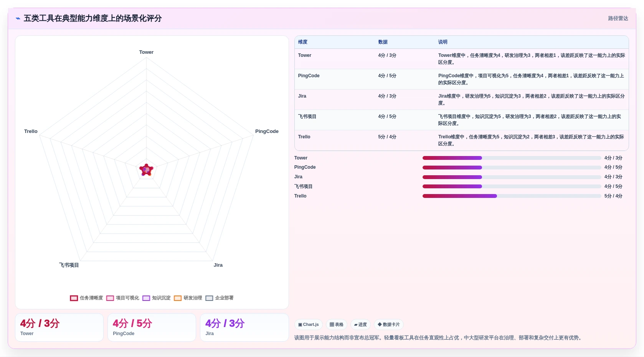Viewport: 644px width, 357px height.
Task: Click the Chart.js tag chip
Action: pyautogui.click(x=309, y=324)
